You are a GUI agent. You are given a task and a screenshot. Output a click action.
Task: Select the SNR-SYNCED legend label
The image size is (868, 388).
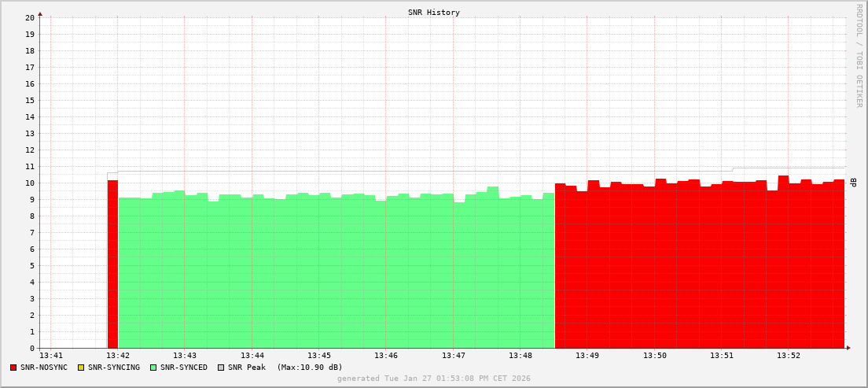(184, 368)
